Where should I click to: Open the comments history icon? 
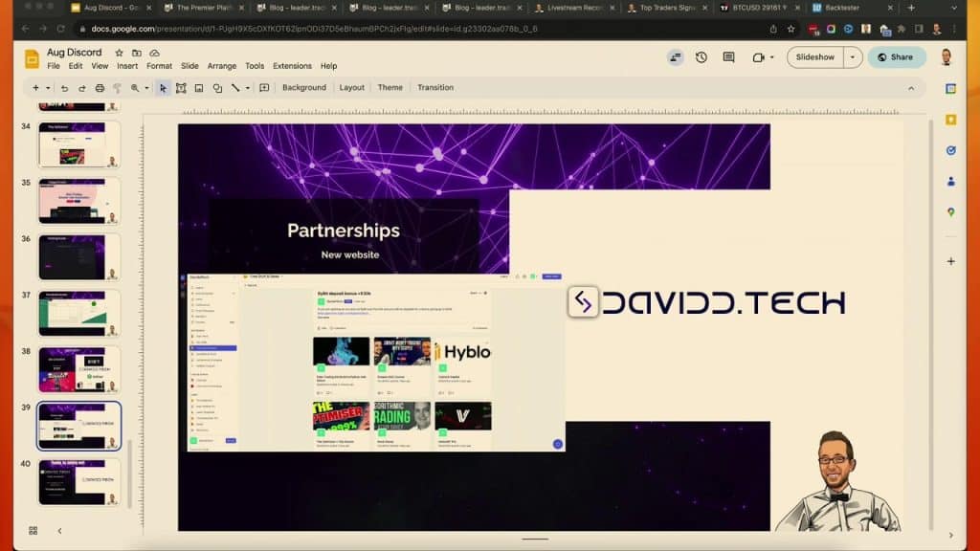(728, 57)
